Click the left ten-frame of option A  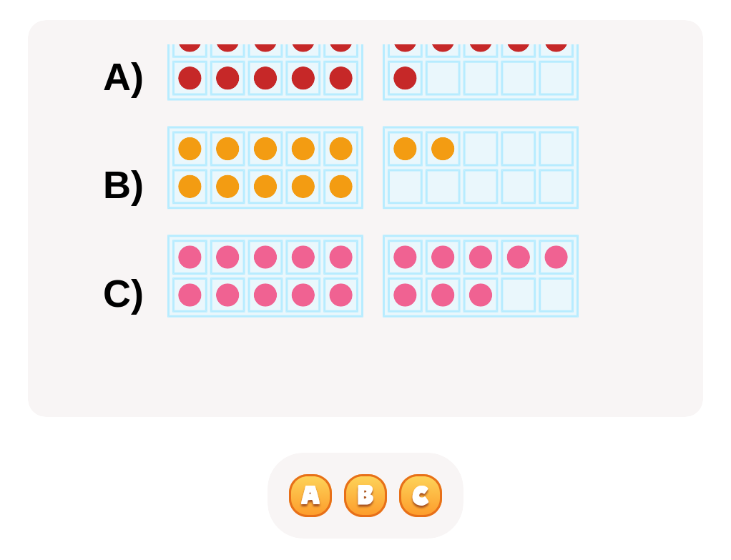[x=265, y=68]
